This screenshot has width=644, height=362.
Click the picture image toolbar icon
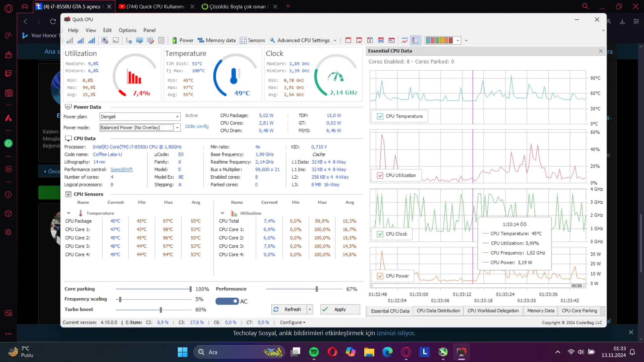tap(116, 40)
